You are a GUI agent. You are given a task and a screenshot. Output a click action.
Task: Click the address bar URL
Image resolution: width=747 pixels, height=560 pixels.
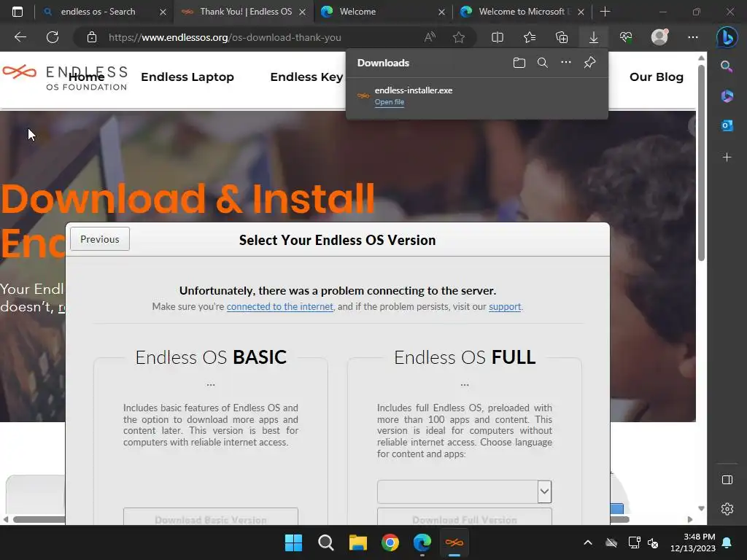[225, 37]
